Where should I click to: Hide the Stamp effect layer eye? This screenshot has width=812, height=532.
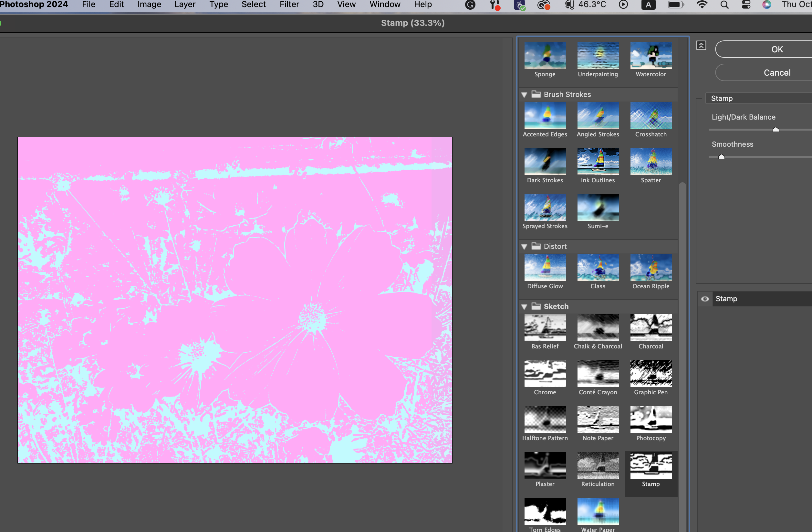[x=705, y=299]
